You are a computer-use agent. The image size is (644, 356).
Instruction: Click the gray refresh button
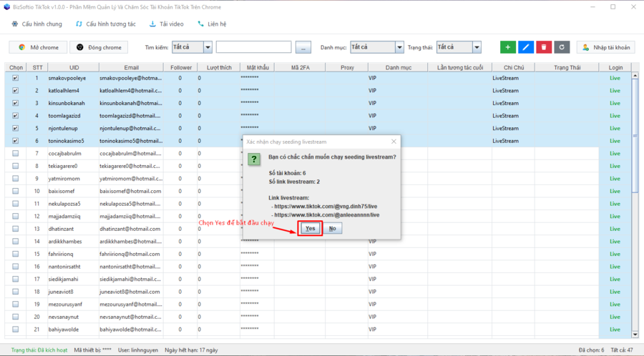[562, 47]
